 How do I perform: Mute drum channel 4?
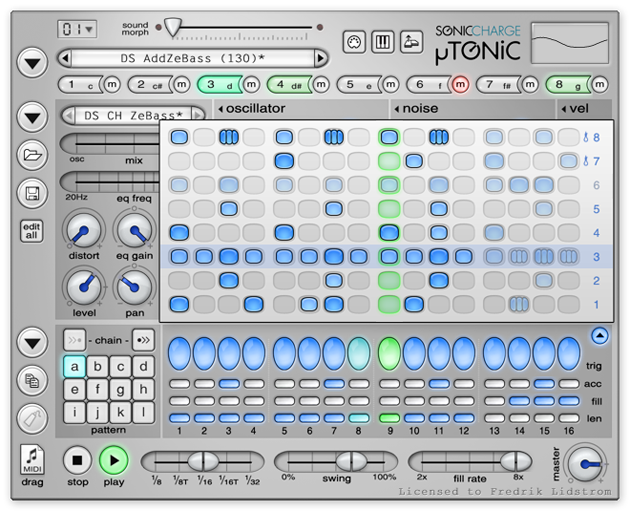click(321, 84)
